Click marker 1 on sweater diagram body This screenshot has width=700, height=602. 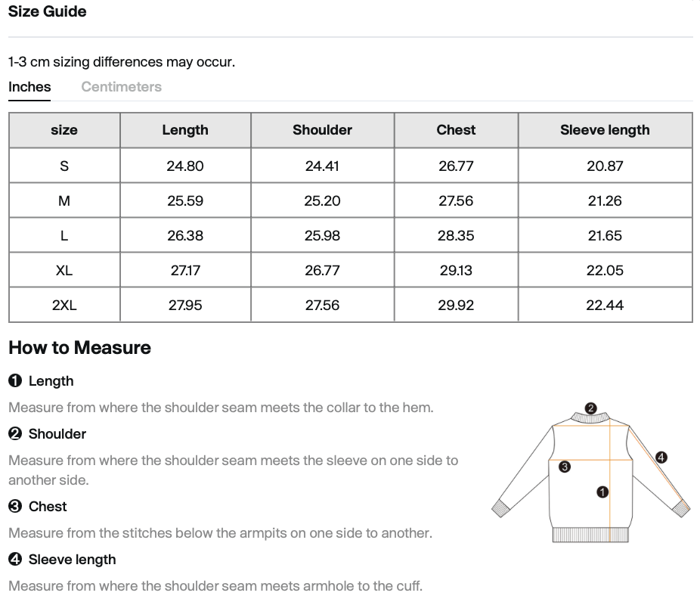tap(602, 492)
